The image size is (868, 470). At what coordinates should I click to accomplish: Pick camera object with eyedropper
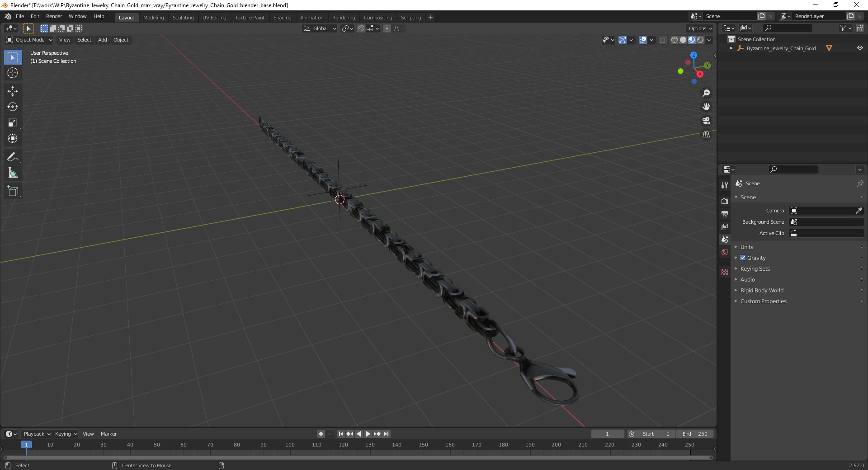[x=859, y=211]
